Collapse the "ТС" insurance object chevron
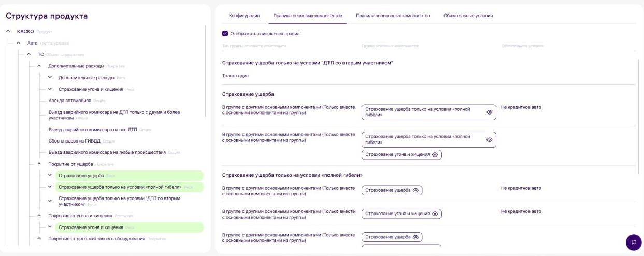The width and height of the screenshot is (644, 256). click(x=29, y=54)
